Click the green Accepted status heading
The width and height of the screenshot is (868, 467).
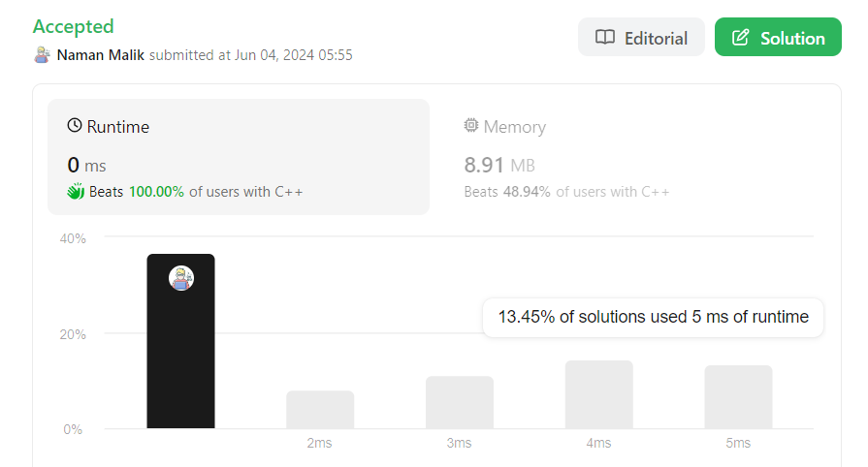pyautogui.click(x=73, y=26)
